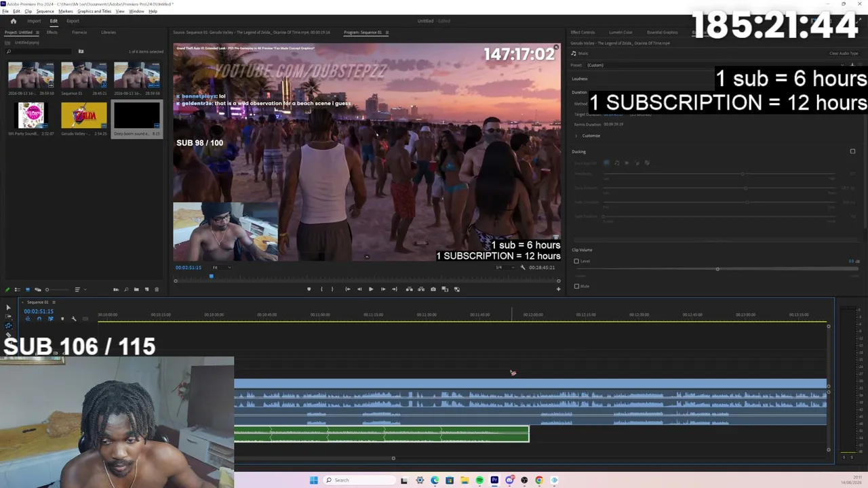Open the Window menu
Image resolution: width=868 pixels, height=488 pixels.
[136, 12]
